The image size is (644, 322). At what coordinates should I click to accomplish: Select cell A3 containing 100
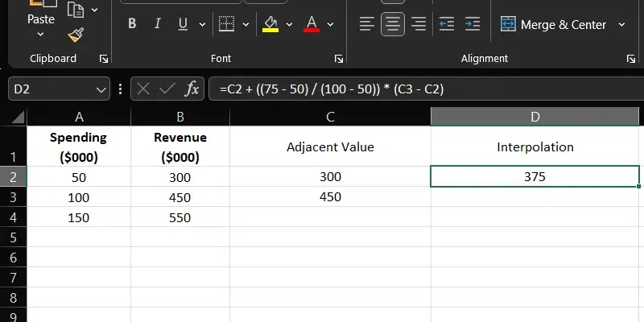point(79,197)
